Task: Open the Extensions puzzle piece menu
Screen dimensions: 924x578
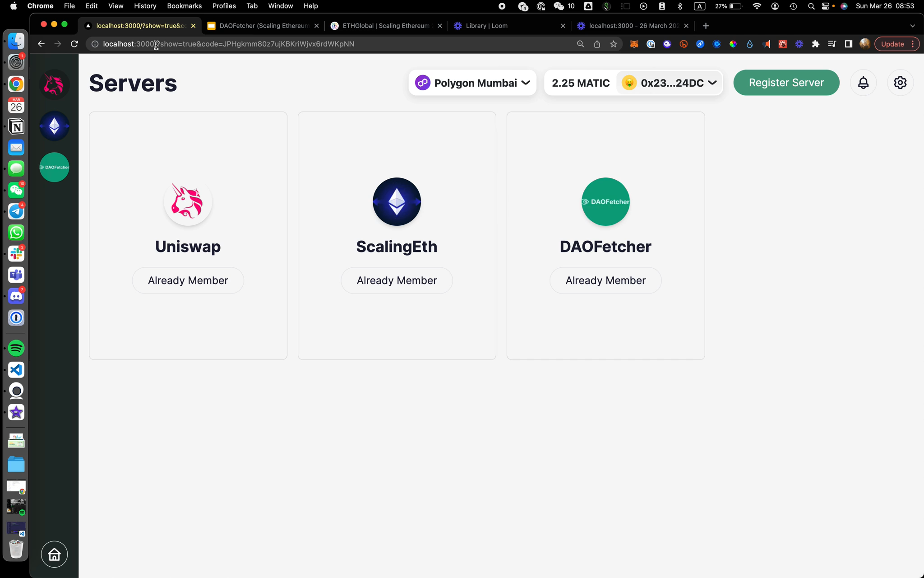Action: click(815, 44)
